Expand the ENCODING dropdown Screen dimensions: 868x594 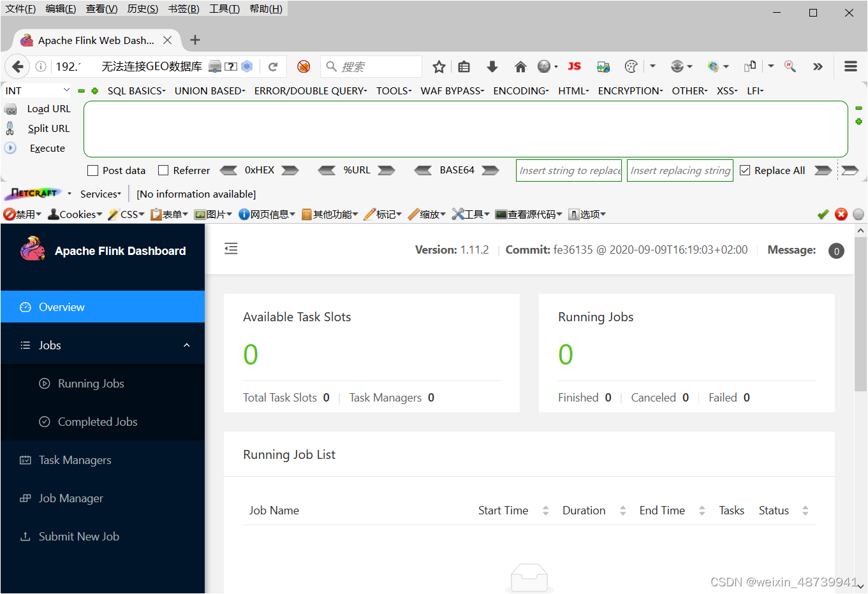pos(520,91)
